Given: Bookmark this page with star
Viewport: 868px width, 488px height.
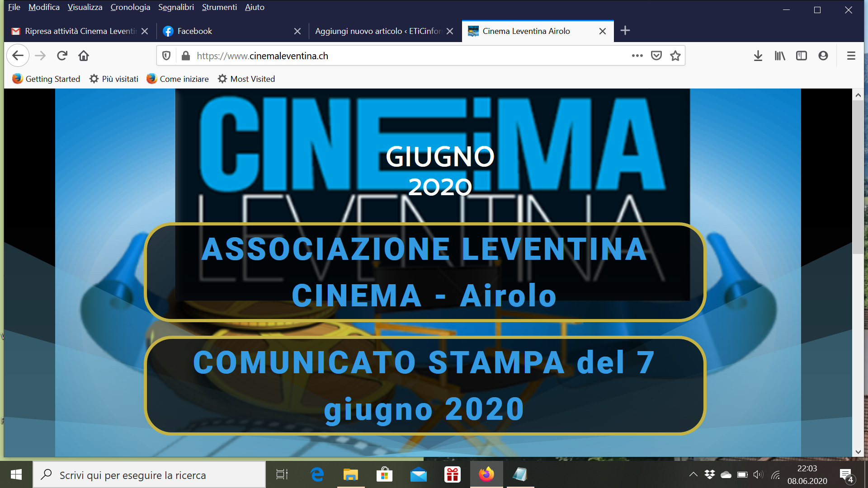Looking at the screenshot, I should (675, 56).
